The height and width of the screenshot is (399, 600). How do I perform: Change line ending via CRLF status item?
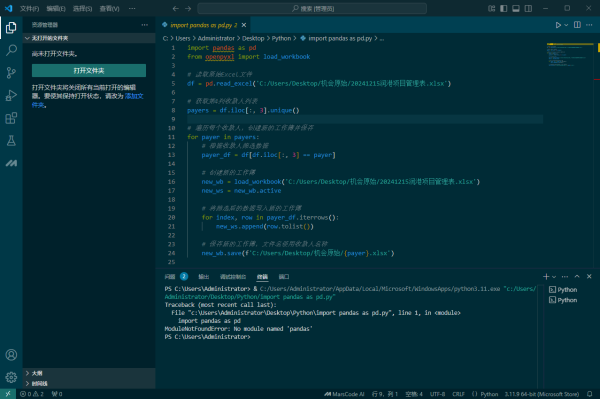(x=458, y=394)
